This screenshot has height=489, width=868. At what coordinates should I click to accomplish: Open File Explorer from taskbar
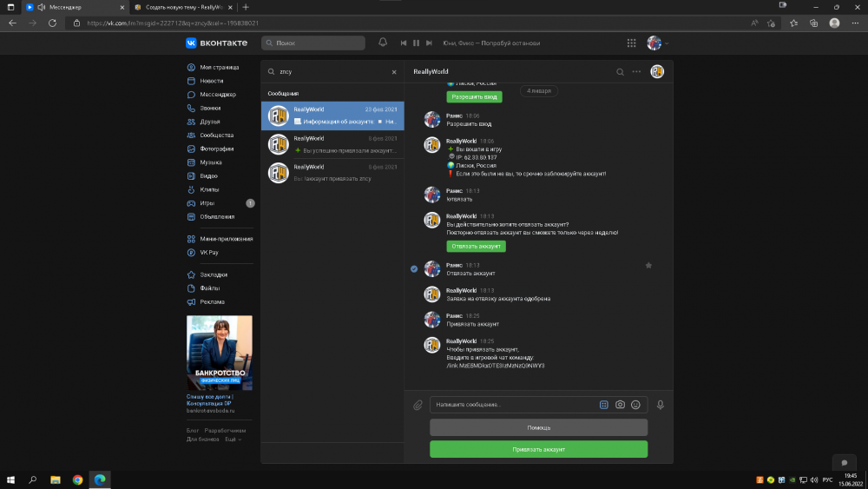click(56, 479)
